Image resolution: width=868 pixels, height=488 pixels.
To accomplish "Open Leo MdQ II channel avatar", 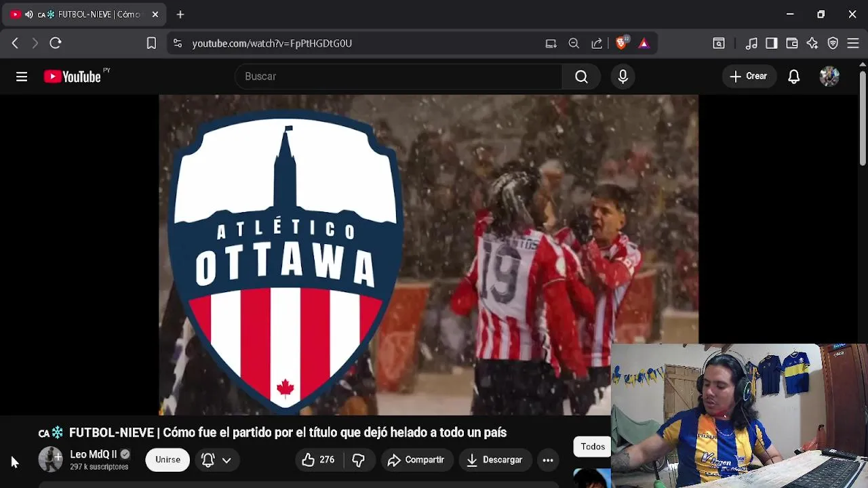I will 50,460.
